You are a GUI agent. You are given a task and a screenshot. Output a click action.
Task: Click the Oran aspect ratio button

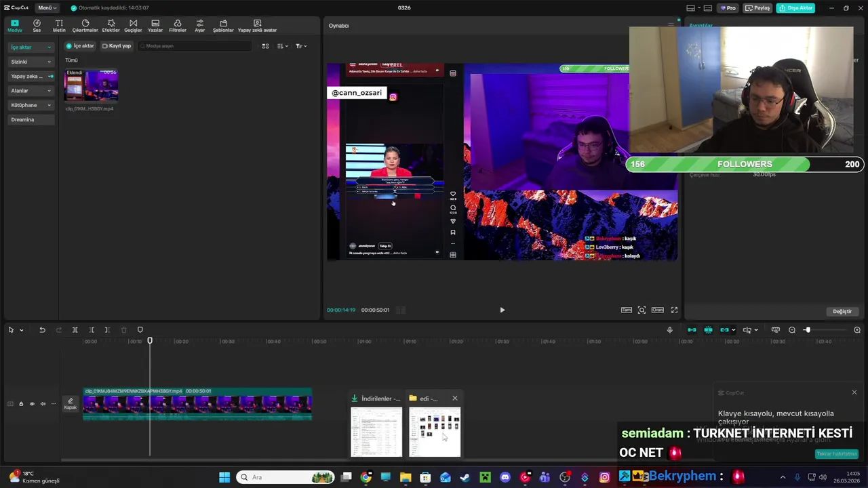point(658,310)
